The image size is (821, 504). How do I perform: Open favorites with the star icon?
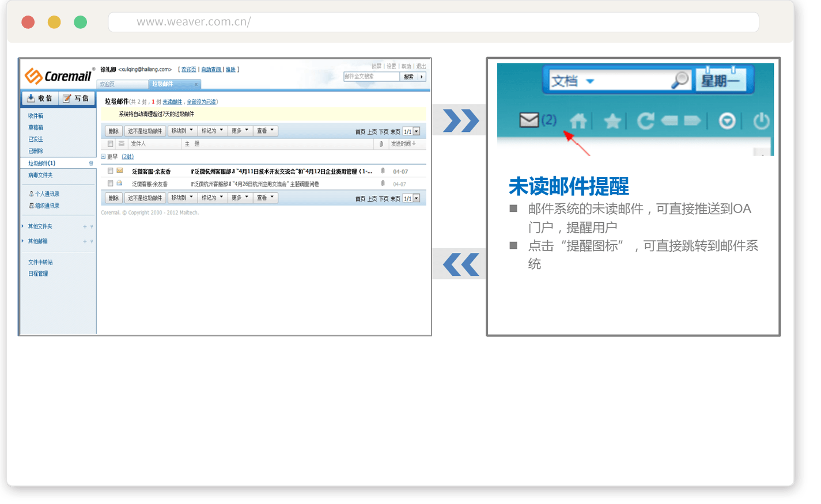[x=612, y=121]
